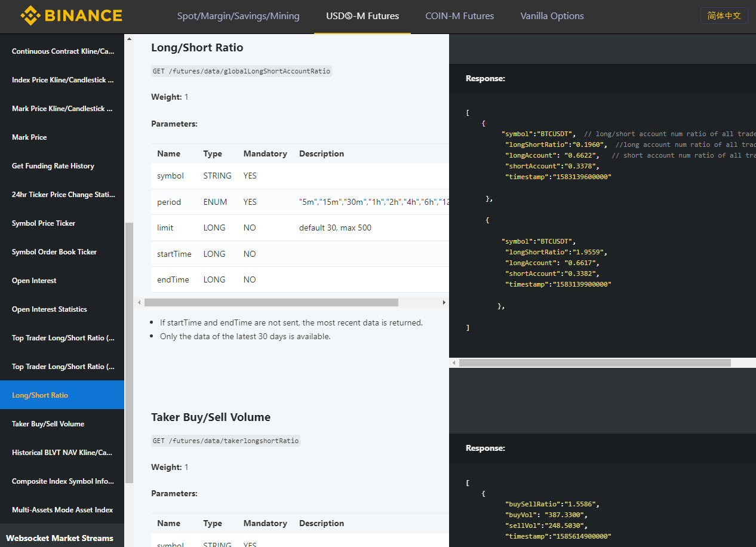Select highlighted Long/Short Ratio sidebar item

tap(62, 395)
